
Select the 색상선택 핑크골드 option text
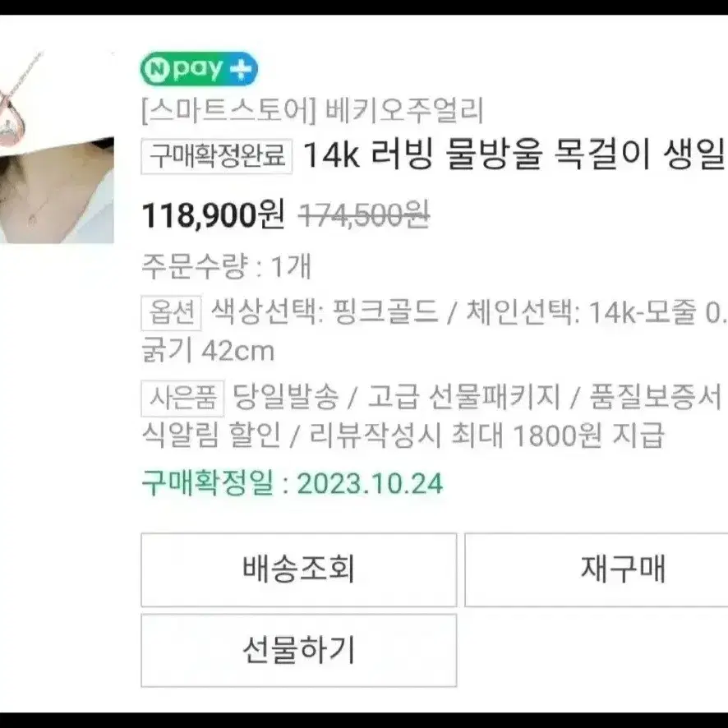tap(324, 311)
